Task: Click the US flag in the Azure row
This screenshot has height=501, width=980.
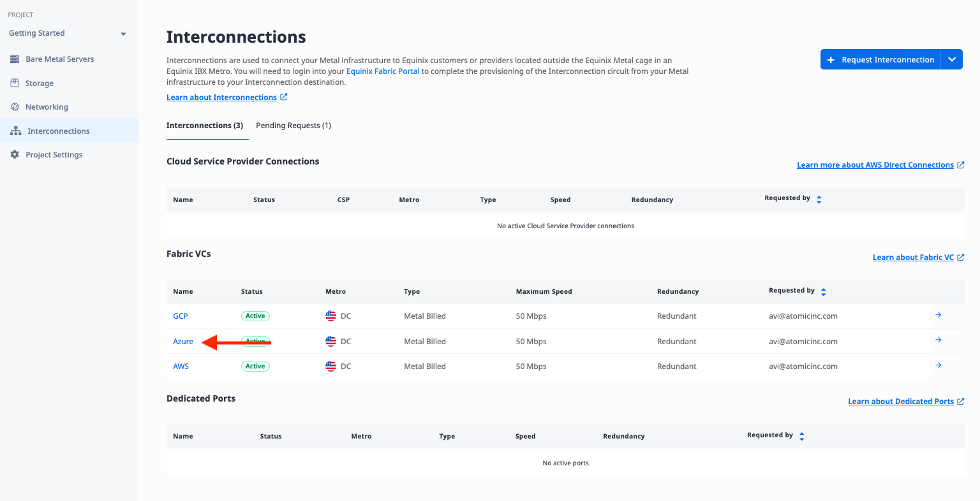Action: (x=330, y=341)
